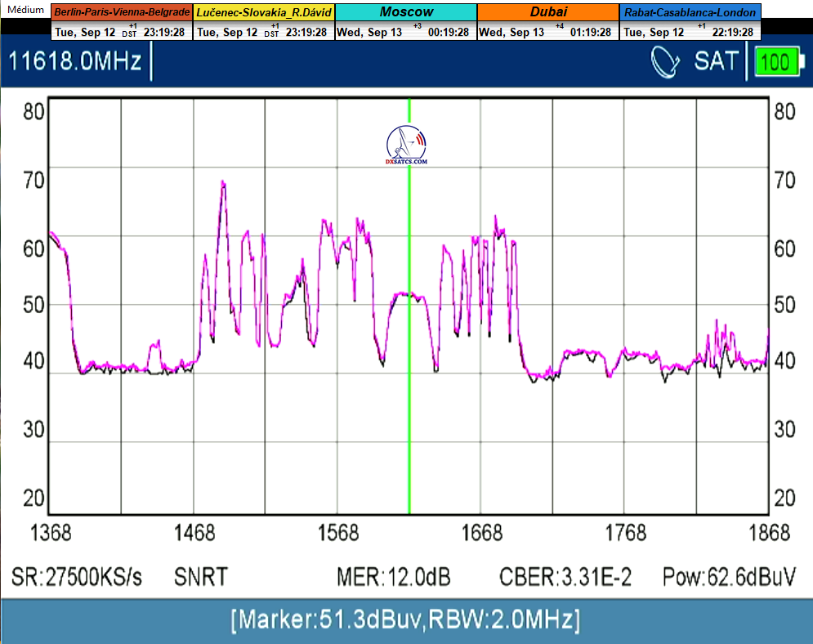
Task: Select the Berlin-Paris-Vienna-Belgrade clock tab
Action: coord(123,13)
